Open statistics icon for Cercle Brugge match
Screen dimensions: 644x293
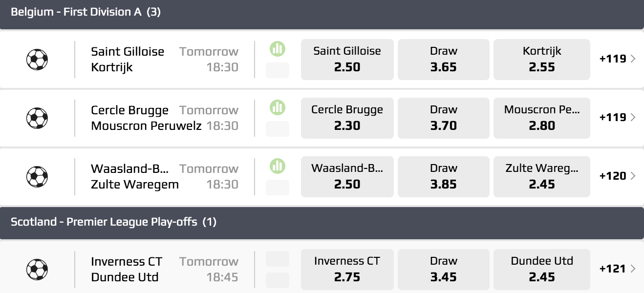point(277,107)
